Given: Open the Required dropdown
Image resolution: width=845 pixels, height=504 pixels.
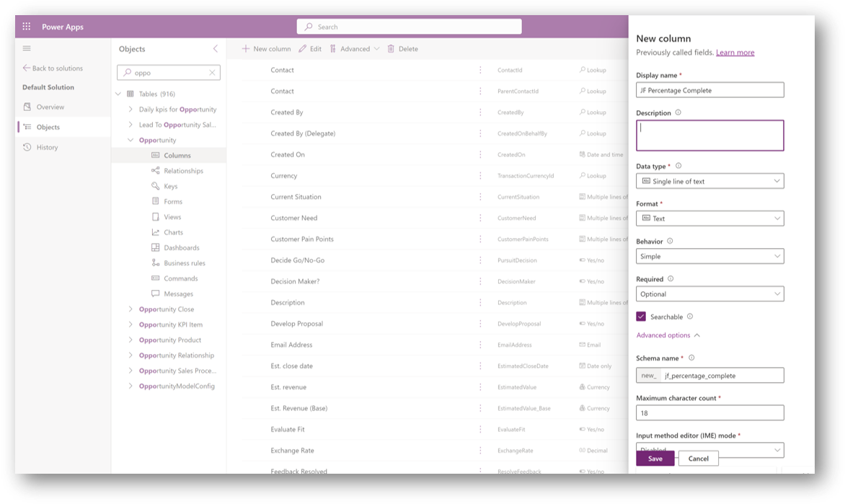Looking at the screenshot, I should click(x=709, y=294).
